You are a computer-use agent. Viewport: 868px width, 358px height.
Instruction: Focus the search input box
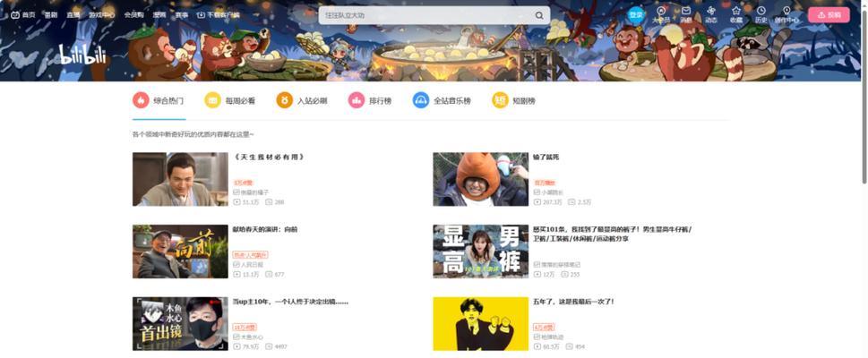pyautogui.click(x=425, y=15)
